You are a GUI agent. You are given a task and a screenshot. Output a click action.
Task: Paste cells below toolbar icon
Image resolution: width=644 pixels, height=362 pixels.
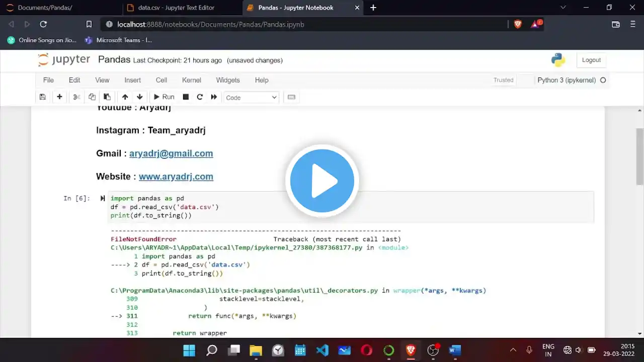[107, 97]
